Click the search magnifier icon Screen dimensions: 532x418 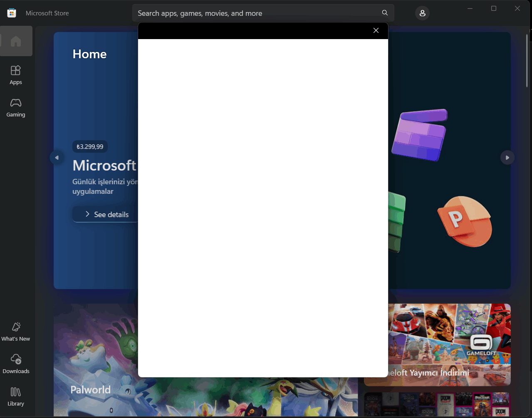(x=384, y=12)
